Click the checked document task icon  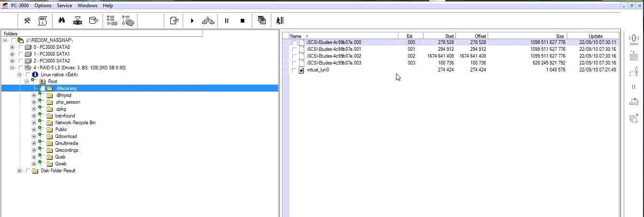click(x=175, y=20)
